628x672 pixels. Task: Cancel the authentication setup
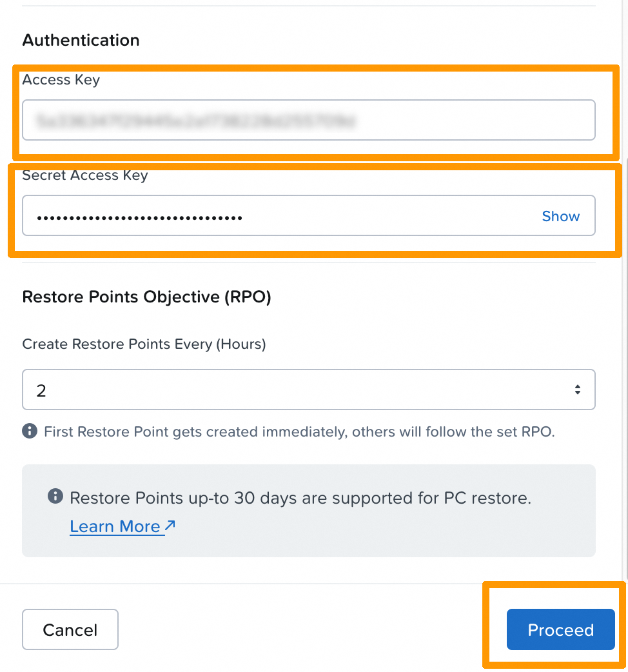pyautogui.click(x=70, y=629)
